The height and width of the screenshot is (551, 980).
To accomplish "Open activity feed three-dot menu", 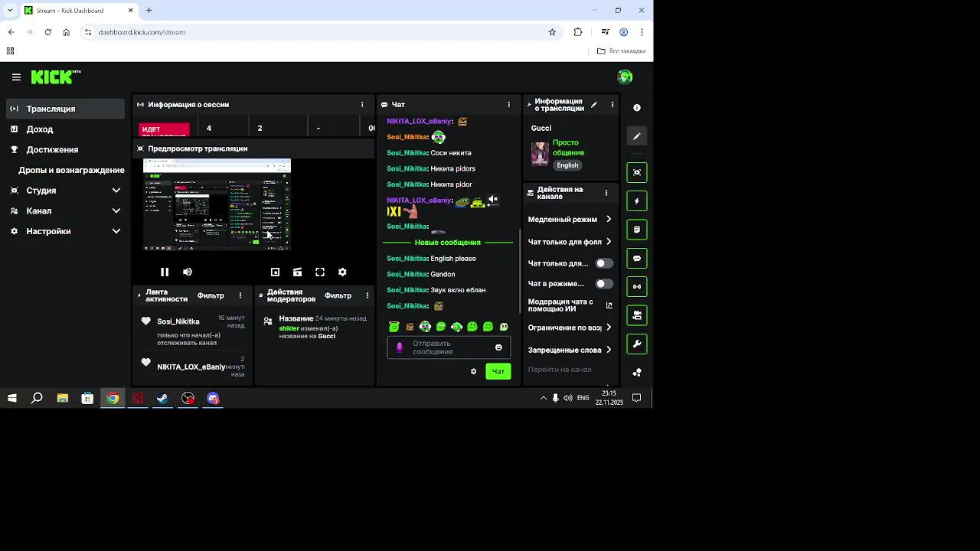I will pos(240,295).
